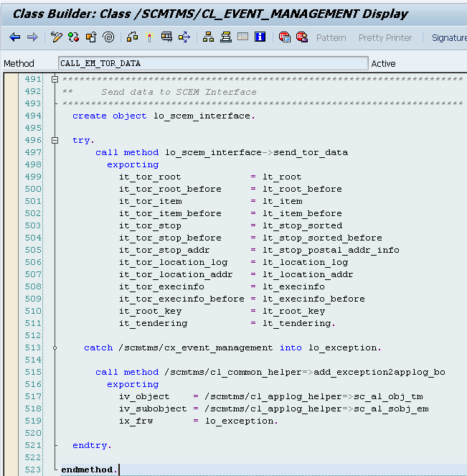Switch Active/Inactive version icon
The height and width of the screenshot is (476, 467).
pos(74,37)
